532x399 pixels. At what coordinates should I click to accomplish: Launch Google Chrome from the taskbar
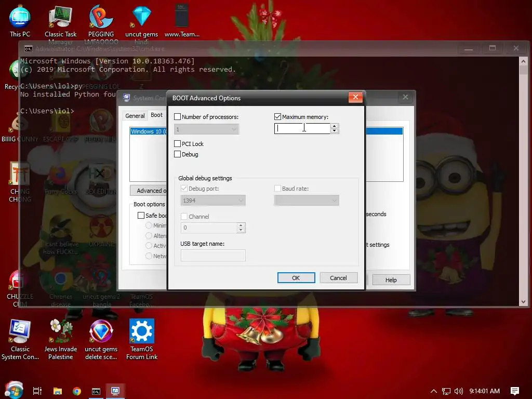click(x=77, y=391)
